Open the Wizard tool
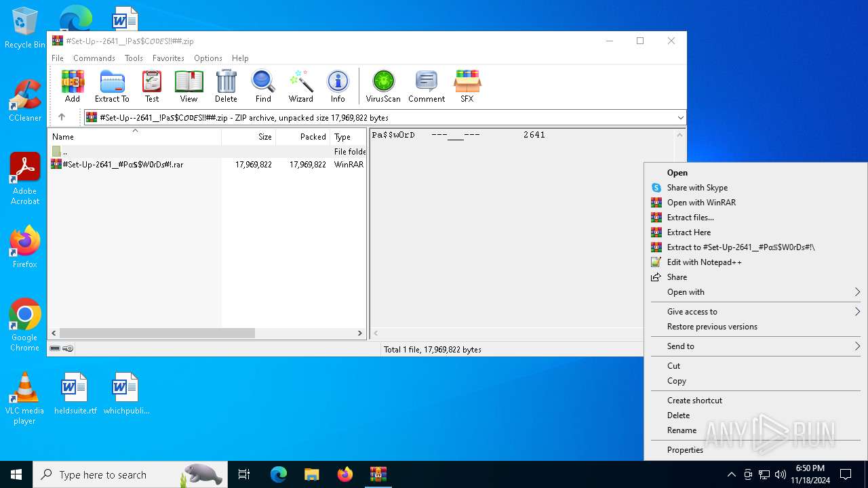The height and width of the screenshot is (488, 868). point(300,86)
